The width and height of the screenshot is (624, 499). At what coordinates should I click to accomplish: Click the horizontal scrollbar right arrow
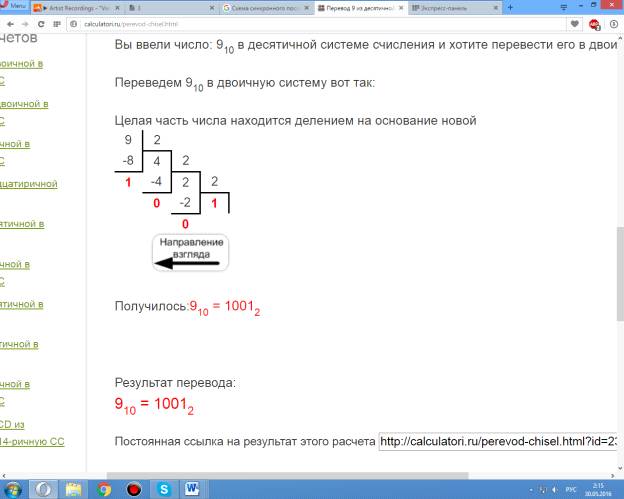613,476
